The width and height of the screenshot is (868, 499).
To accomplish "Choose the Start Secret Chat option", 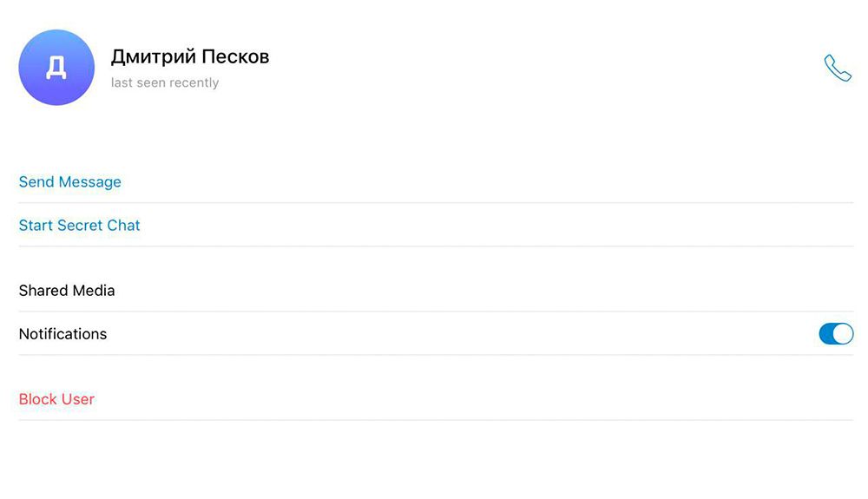I will (x=79, y=226).
